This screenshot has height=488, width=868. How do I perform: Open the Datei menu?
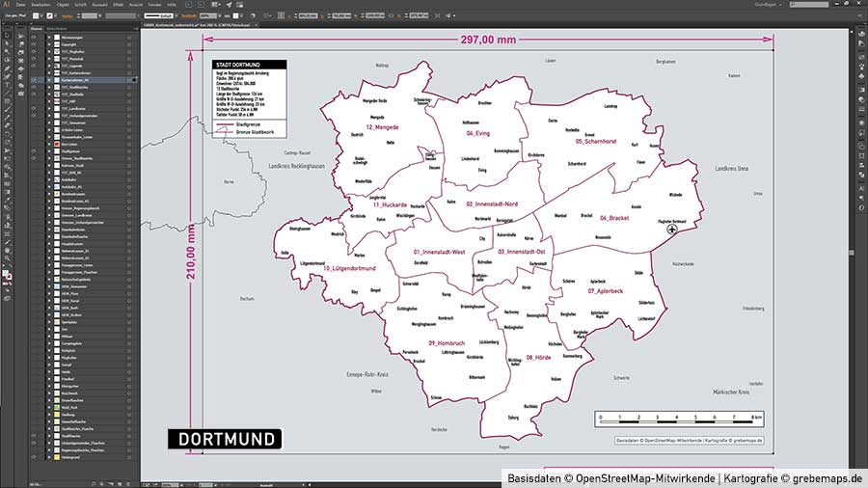[20, 5]
